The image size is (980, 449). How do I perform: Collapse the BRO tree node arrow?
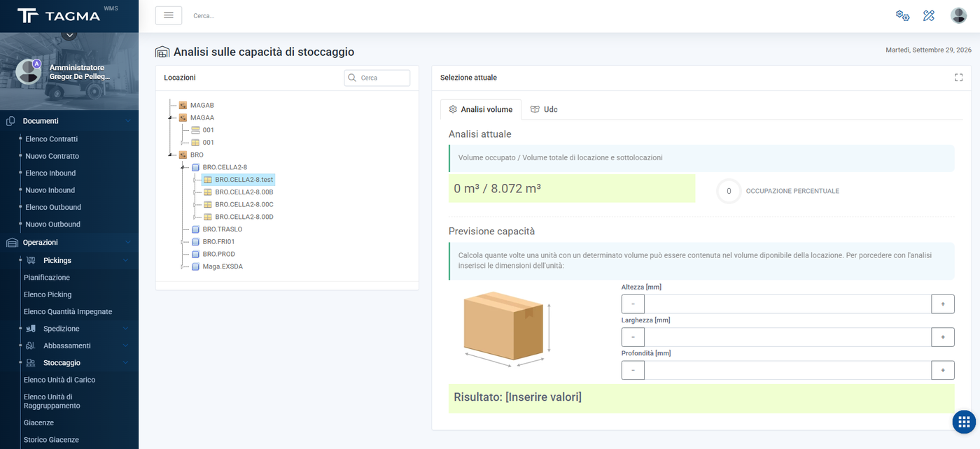point(170,155)
